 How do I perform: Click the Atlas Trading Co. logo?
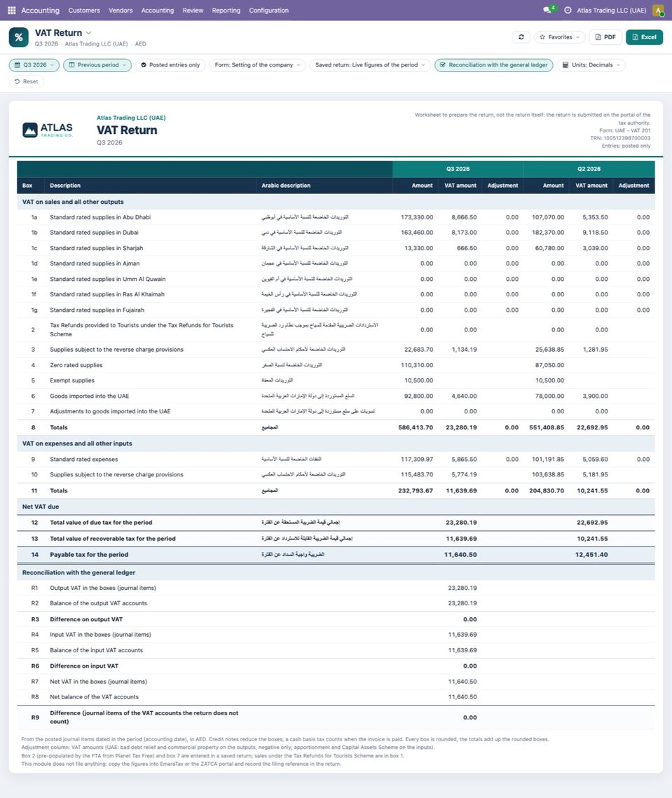(48, 130)
